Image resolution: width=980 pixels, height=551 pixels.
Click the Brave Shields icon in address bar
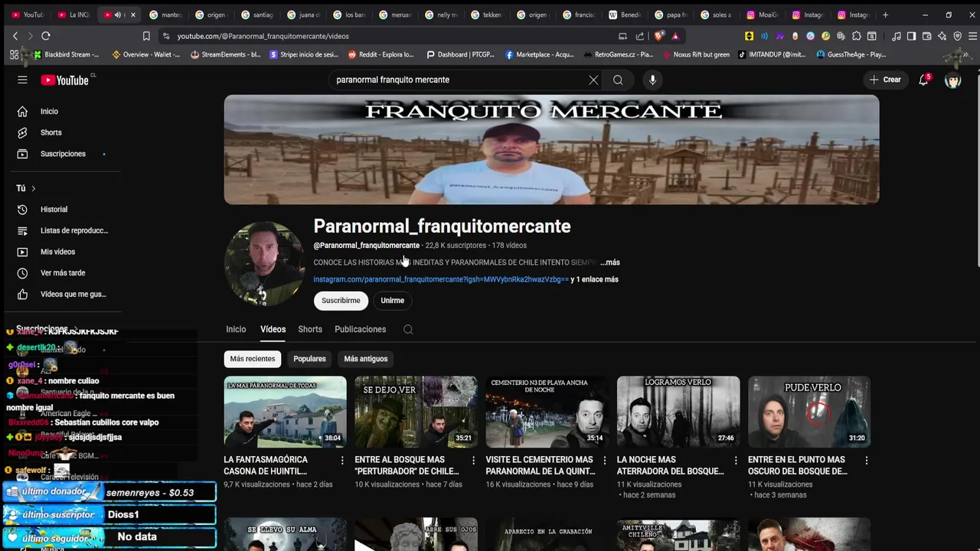coord(659,36)
